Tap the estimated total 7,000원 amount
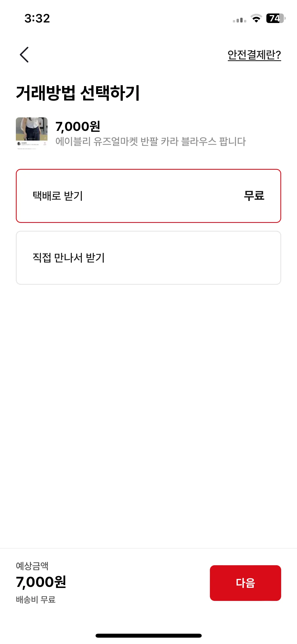This screenshot has height=644, width=297. click(41, 582)
